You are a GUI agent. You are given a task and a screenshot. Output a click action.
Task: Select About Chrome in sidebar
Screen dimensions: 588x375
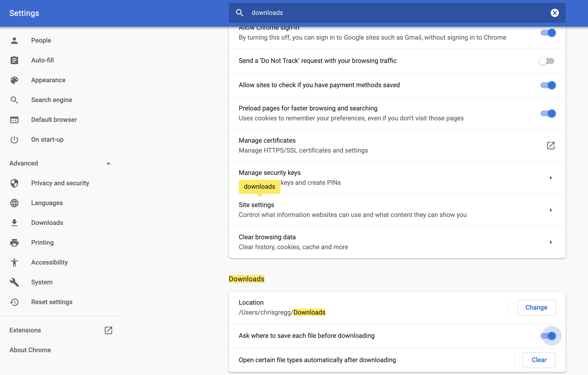coord(30,350)
